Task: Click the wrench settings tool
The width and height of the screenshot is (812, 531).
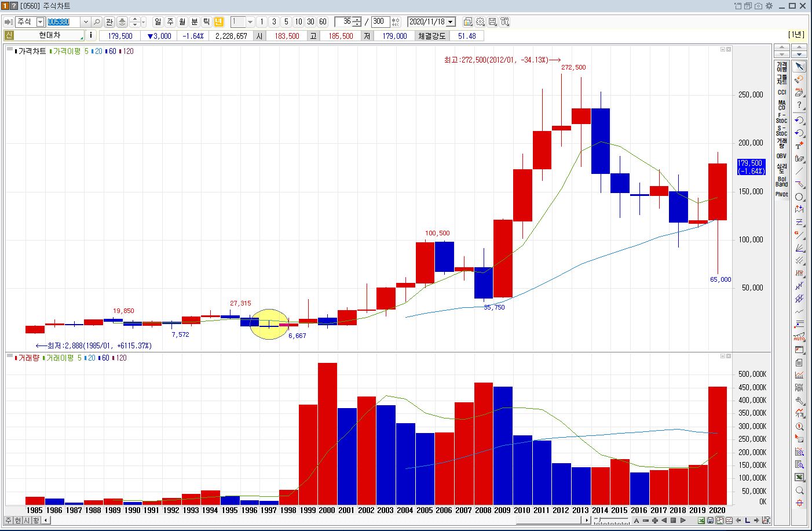Action: point(799,401)
